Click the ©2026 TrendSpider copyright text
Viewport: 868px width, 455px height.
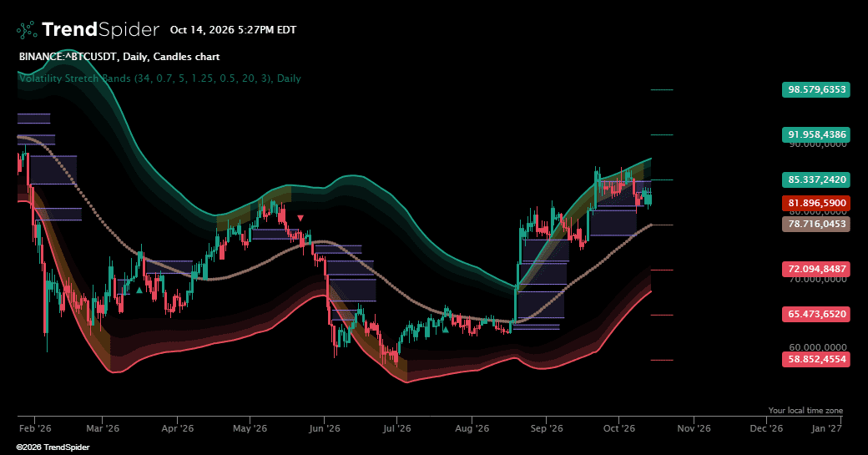[53, 447]
